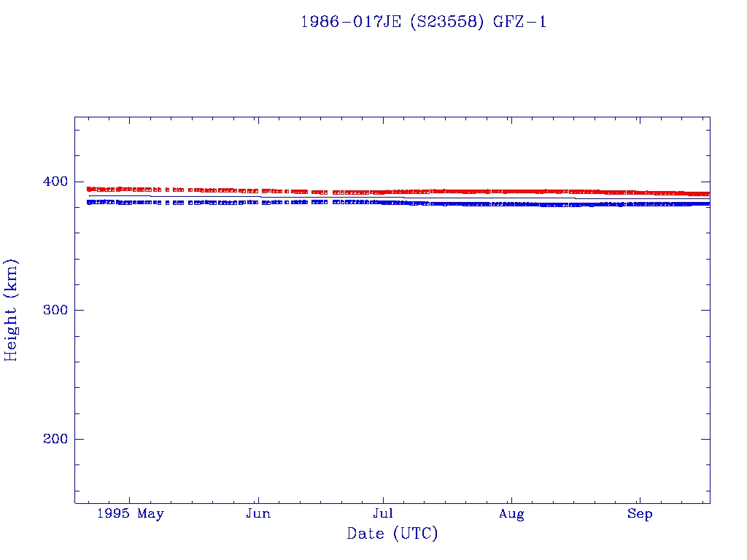747x560 pixels.
Task: Click the "Height (km)" y-axis label
Action: tap(12, 310)
